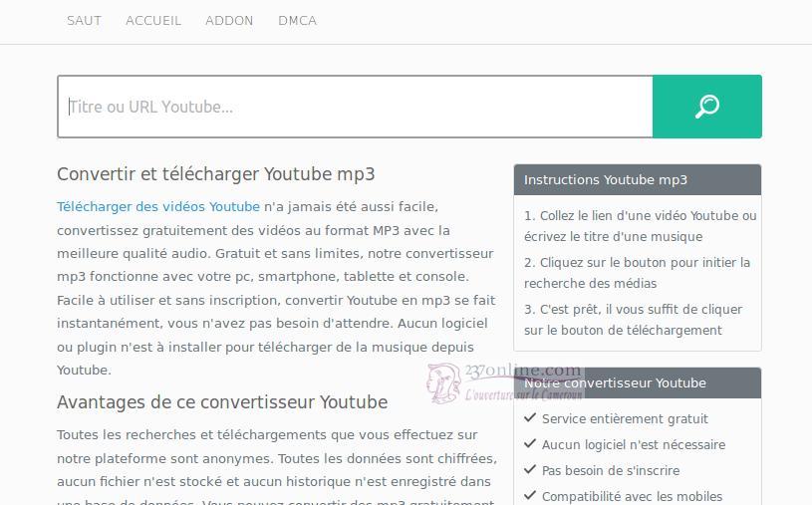Open the DMCA navigation link

click(x=297, y=21)
